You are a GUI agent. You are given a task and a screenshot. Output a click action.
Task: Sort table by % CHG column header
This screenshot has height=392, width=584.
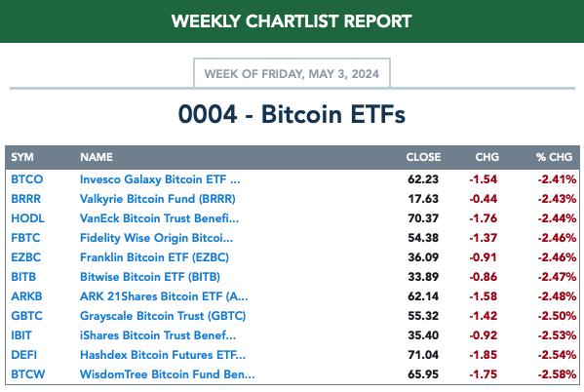click(554, 157)
